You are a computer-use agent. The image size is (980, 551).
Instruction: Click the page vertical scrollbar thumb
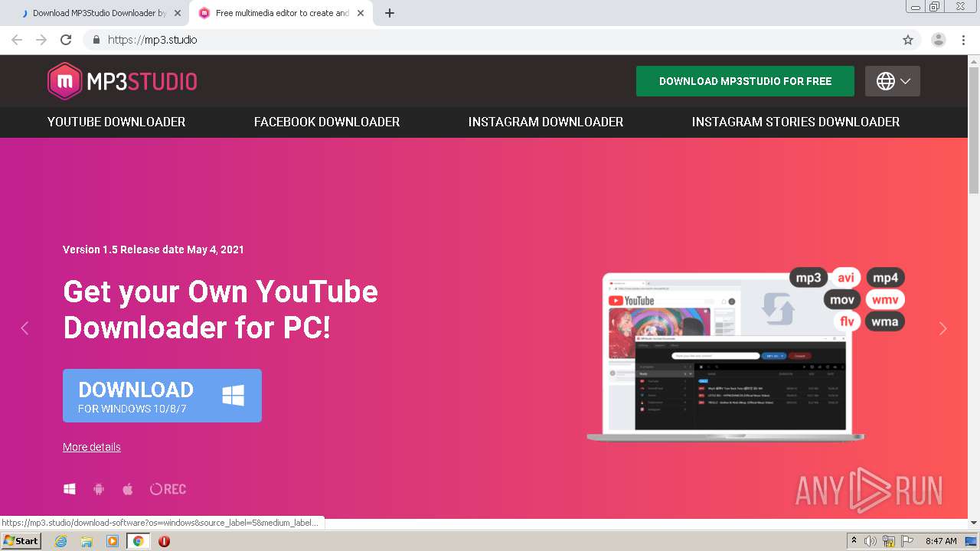click(x=974, y=129)
